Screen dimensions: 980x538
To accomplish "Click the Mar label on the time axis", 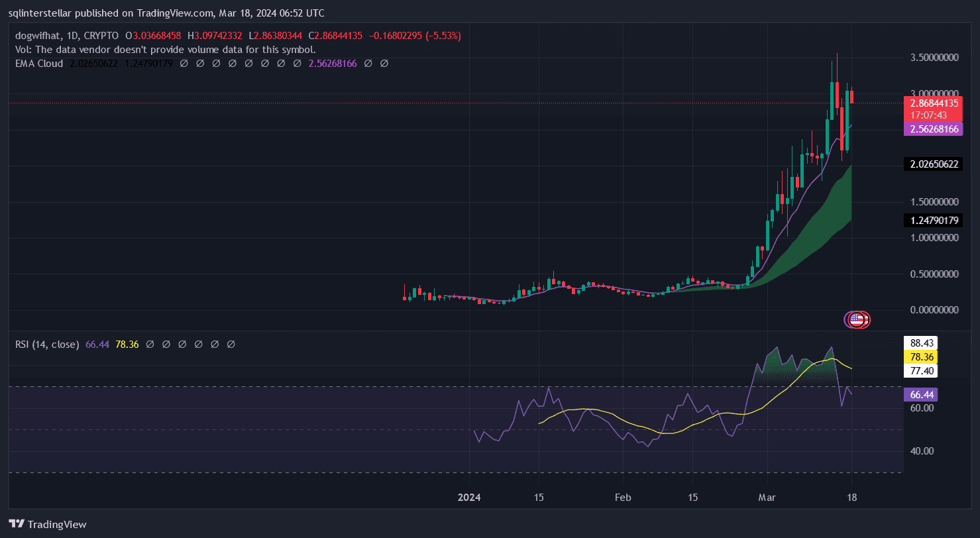I will coord(767,497).
